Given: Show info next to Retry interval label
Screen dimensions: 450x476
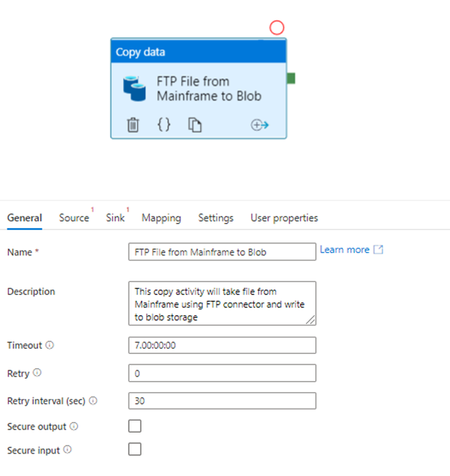Looking at the screenshot, I should (93, 400).
